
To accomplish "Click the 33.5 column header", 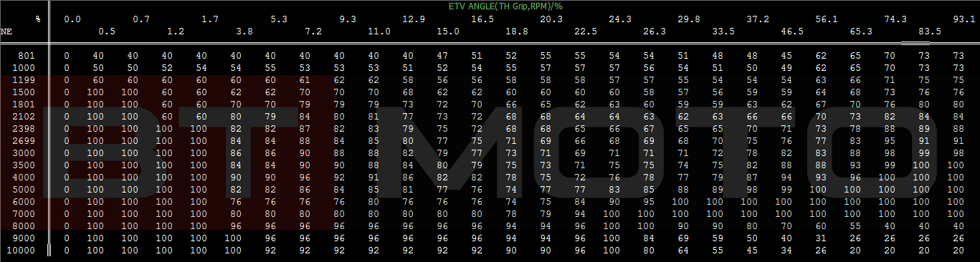I will pyautogui.click(x=723, y=31).
